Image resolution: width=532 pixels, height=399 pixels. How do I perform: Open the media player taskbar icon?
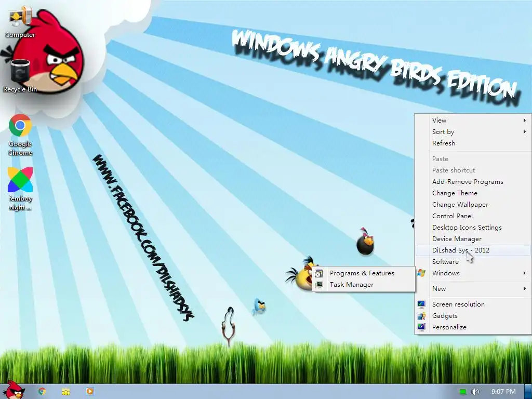[x=89, y=391]
